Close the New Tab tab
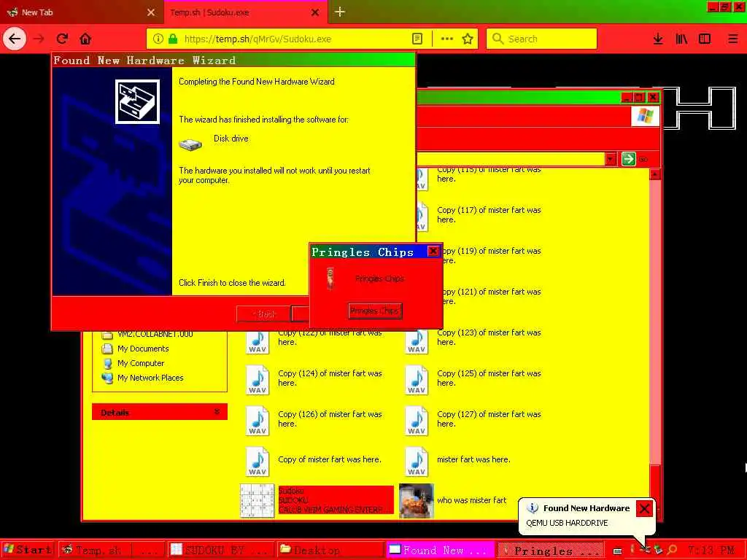The width and height of the screenshot is (747, 560). pyautogui.click(x=151, y=12)
